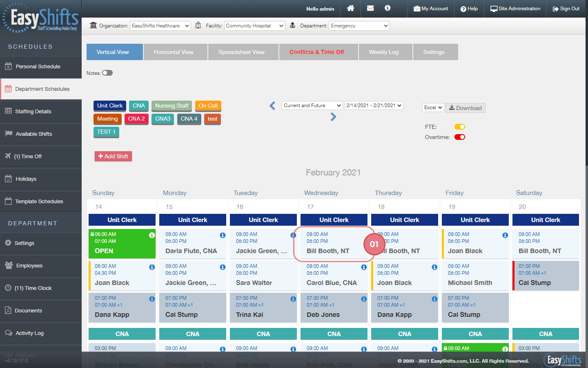Open Personal Schedule in sidebar
Viewport: 588px width, 368px height.
[41, 66]
